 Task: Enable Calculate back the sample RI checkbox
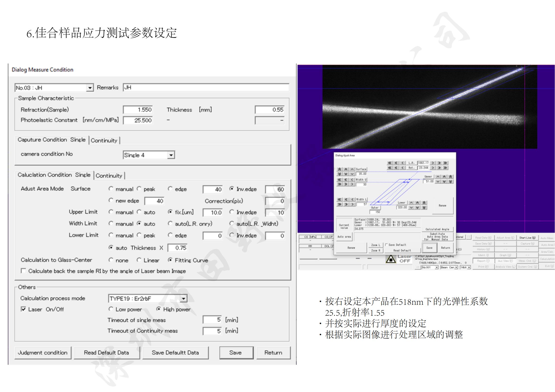pyautogui.click(x=23, y=271)
